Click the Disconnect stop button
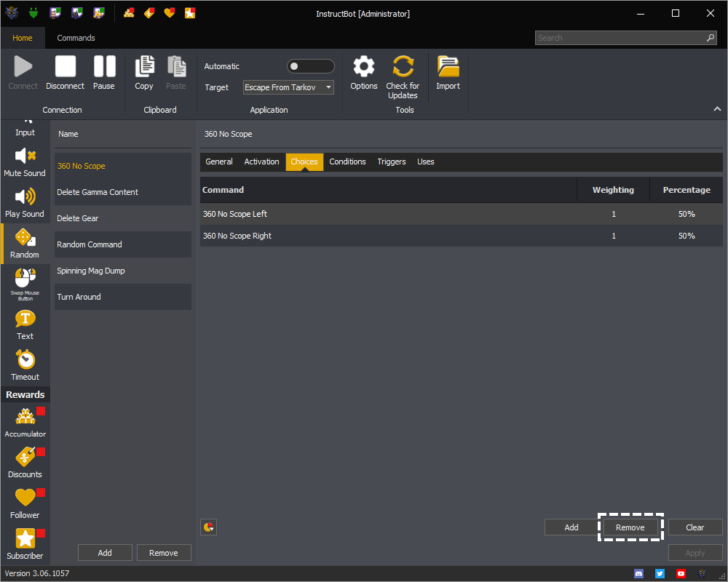Viewport: 728px width, 582px height. tap(65, 73)
